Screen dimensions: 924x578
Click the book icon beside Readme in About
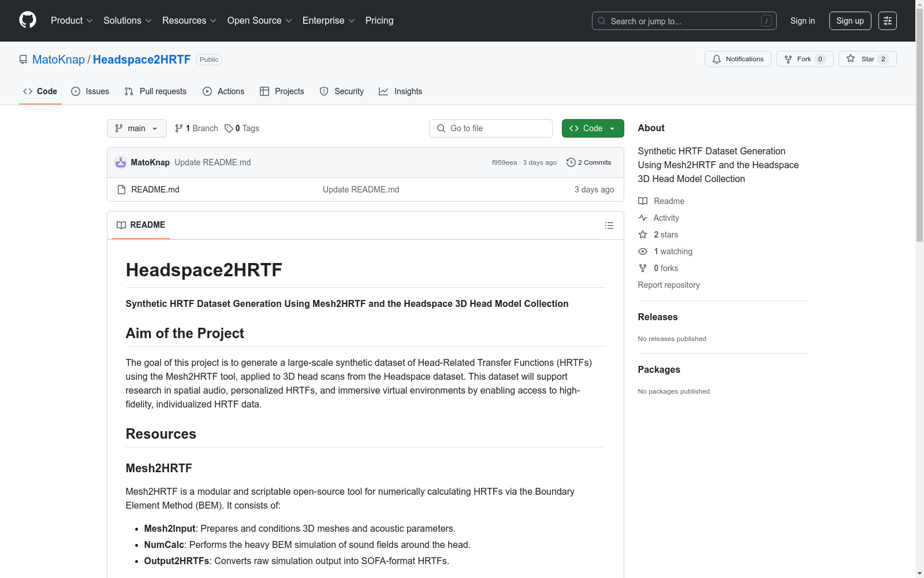643,201
